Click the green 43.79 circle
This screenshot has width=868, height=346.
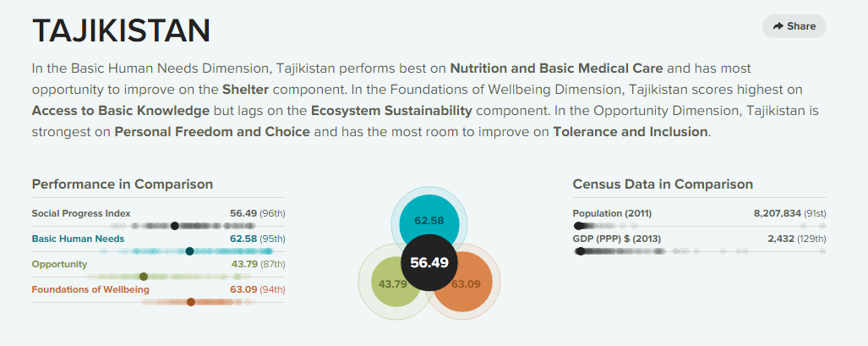tap(389, 284)
